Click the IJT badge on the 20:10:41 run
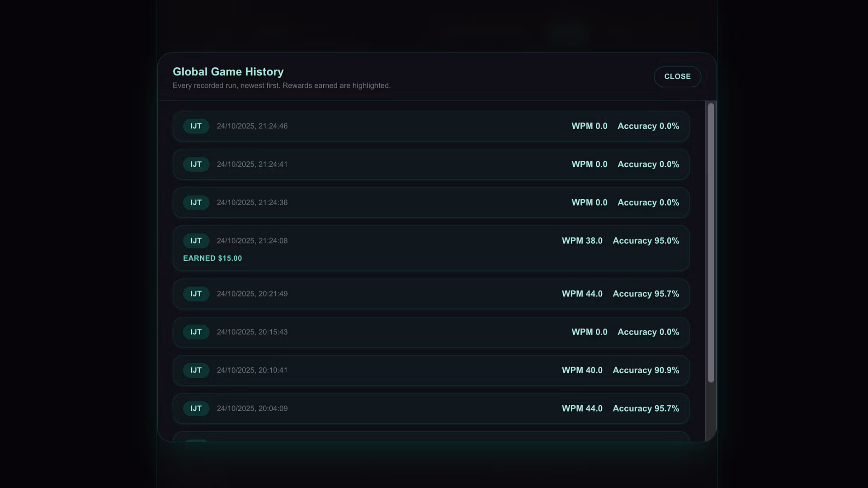 pyautogui.click(x=196, y=370)
